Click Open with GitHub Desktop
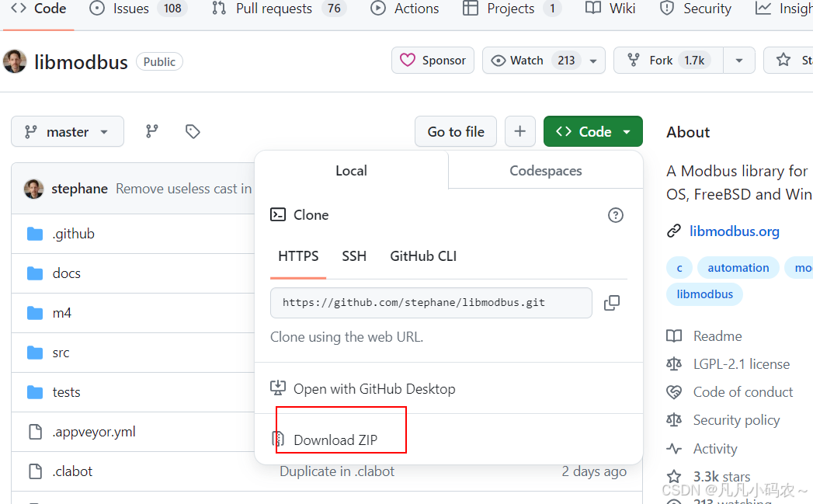The width and height of the screenshot is (813, 504). tap(374, 389)
